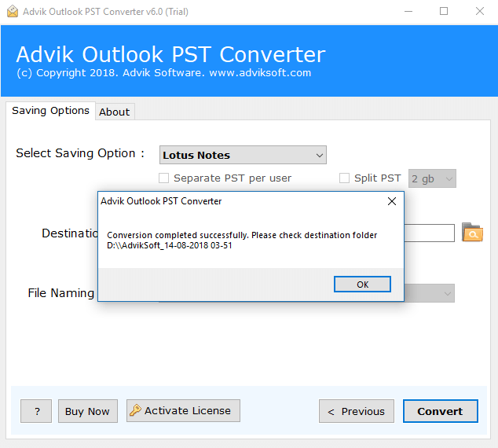Open the File Naming dropdown
The image size is (498, 448).
pyautogui.click(x=430, y=293)
